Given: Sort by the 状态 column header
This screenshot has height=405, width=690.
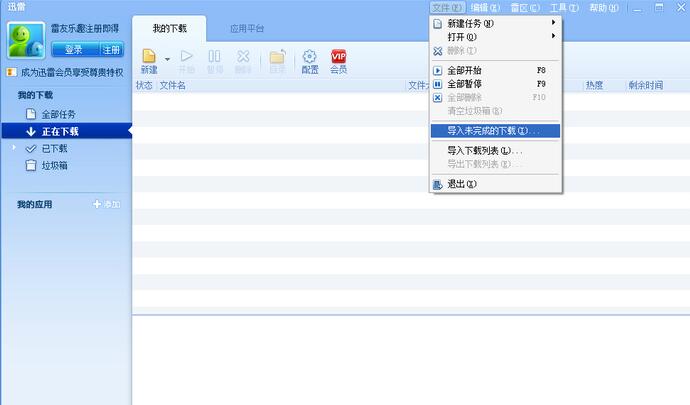Looking at the screenshot, I should click(144, 85).
